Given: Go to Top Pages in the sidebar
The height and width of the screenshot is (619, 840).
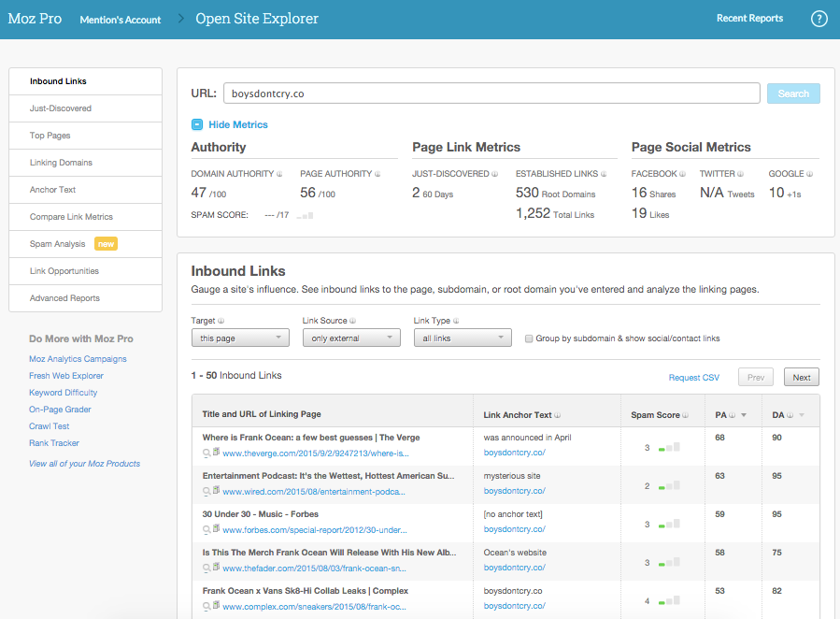Looking at the screenshot, I should click(x=86, y=136).
